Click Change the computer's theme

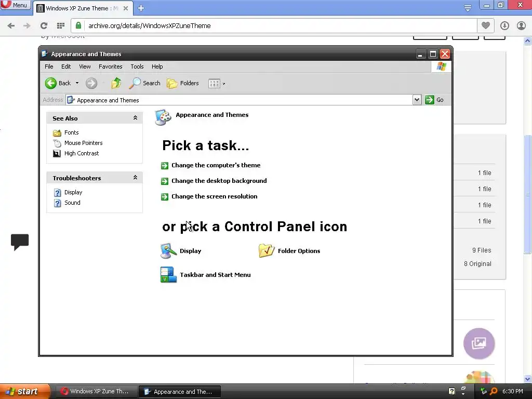(216, 165)
